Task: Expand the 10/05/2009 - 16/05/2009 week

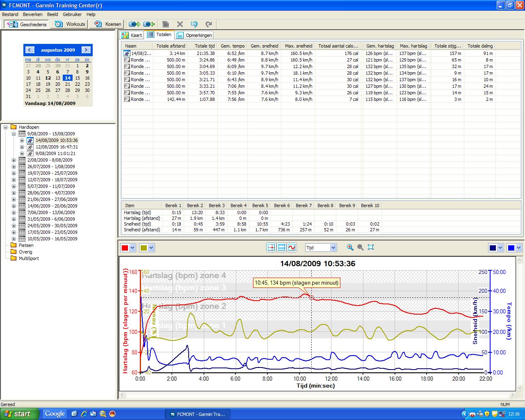Action: [14, 239]
